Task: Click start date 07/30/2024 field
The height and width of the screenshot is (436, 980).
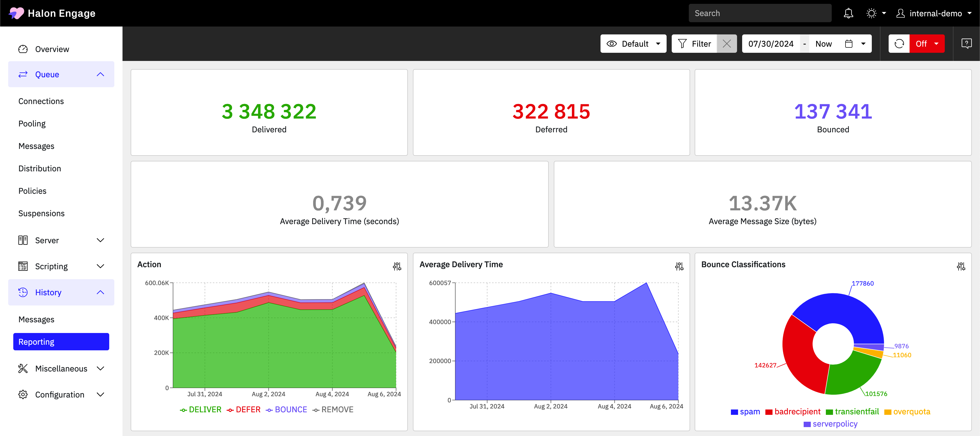Action: coord(771,44)
